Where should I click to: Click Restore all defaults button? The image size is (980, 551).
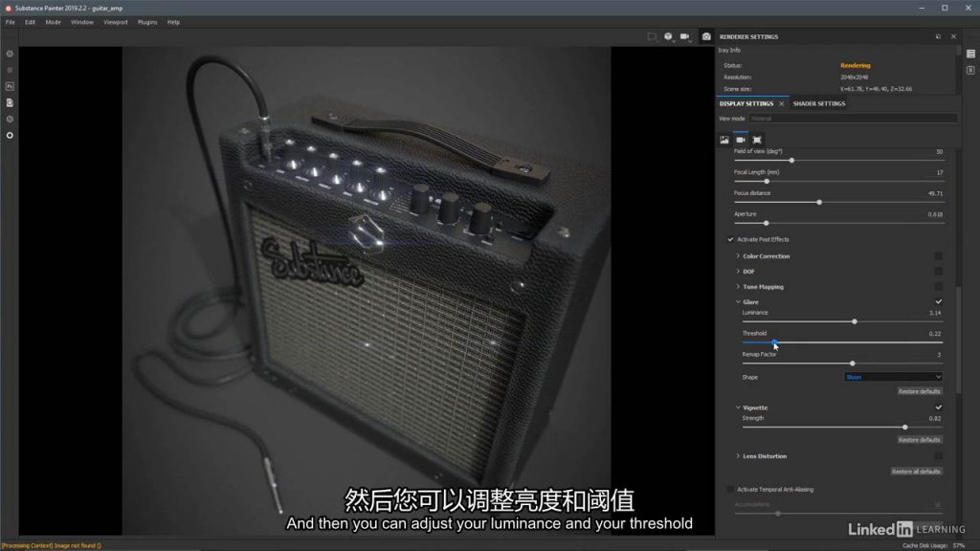click(916, 472)
